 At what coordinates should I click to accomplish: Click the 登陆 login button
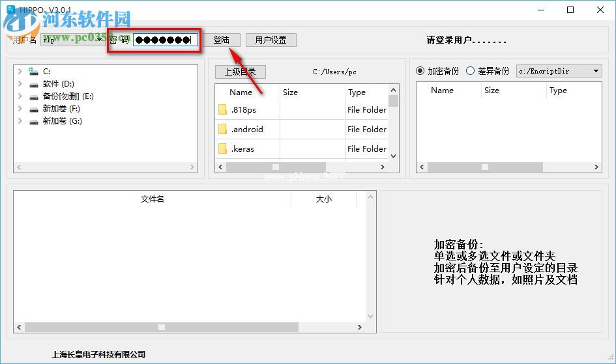point(221,40)
